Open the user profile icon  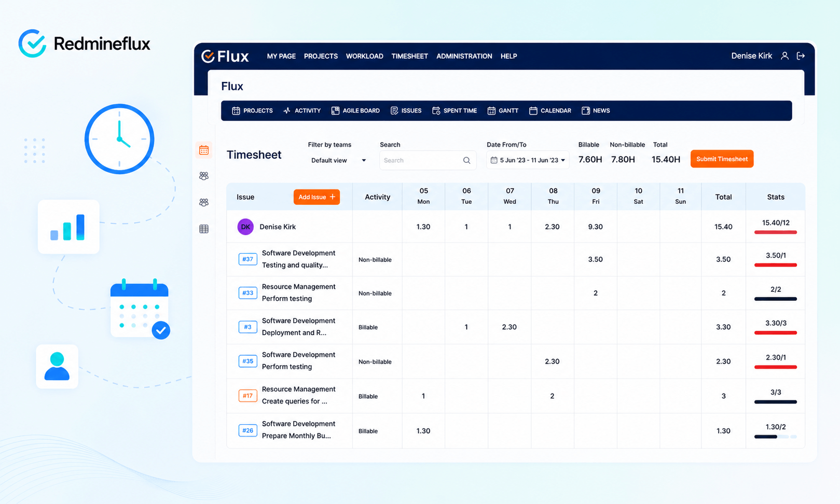[784, 56]
